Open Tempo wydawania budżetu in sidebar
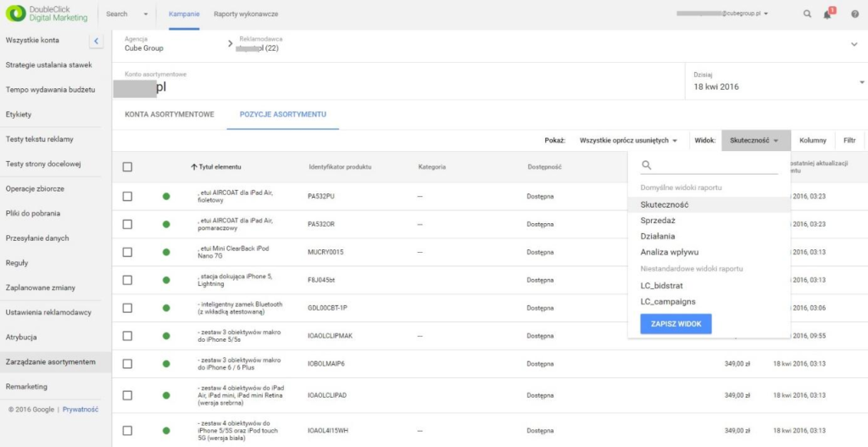 (50, 90)
